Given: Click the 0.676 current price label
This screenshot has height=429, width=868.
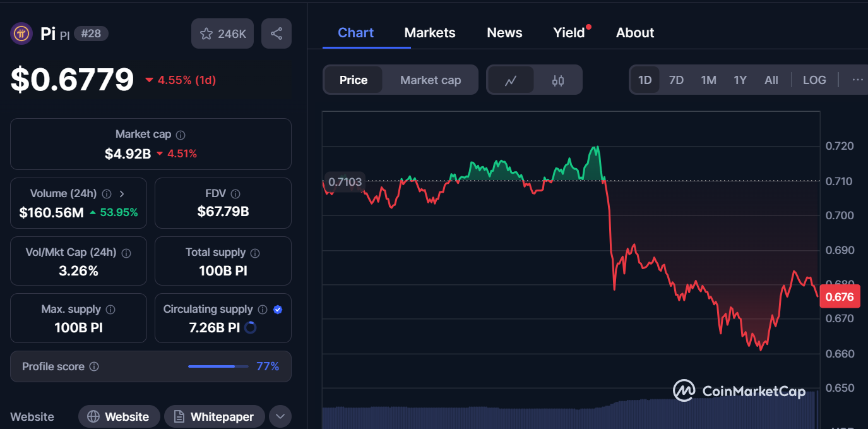Looking at the screenshot, I should tap(840, 297).
